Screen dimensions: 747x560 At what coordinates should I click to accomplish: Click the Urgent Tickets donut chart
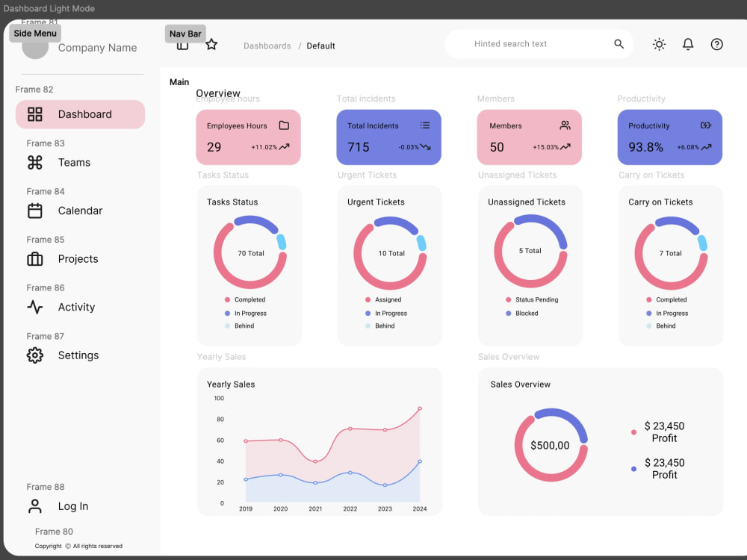390,252
